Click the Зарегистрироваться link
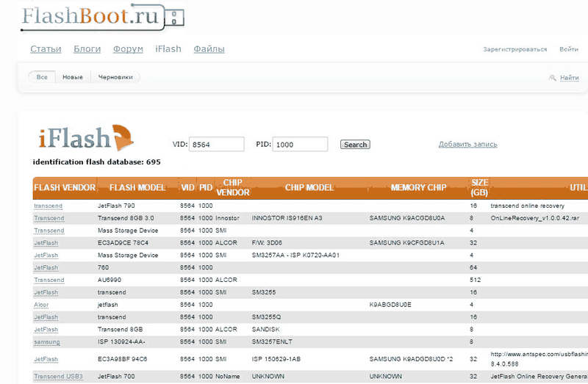 click(x=515, y=49)
